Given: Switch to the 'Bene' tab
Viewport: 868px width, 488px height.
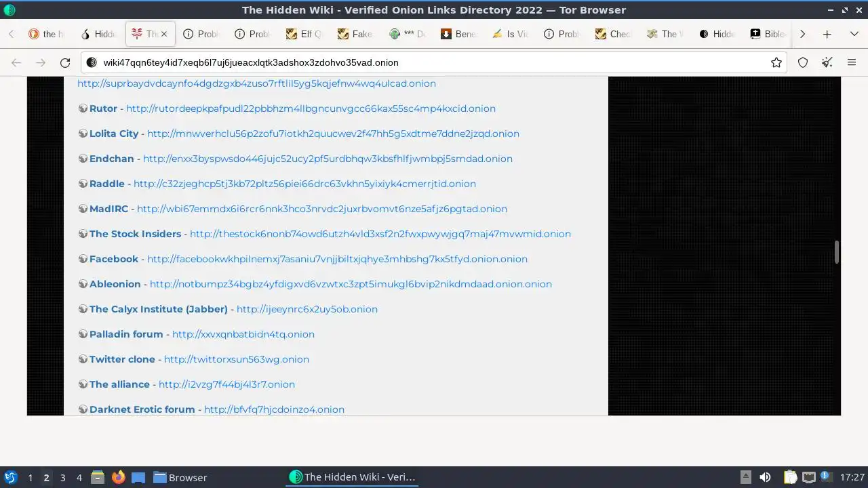Looking at the screenshot, I should [x=458, y=34].
